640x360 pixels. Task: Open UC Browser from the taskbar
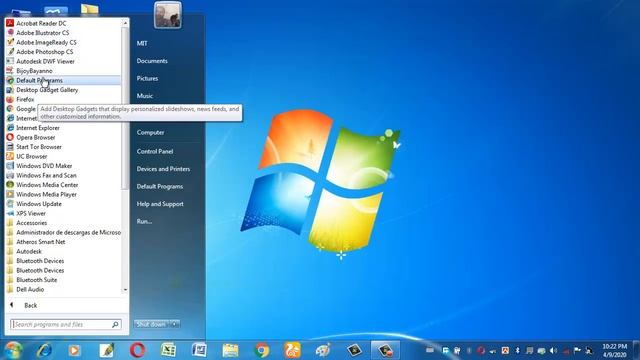(292, 350)
